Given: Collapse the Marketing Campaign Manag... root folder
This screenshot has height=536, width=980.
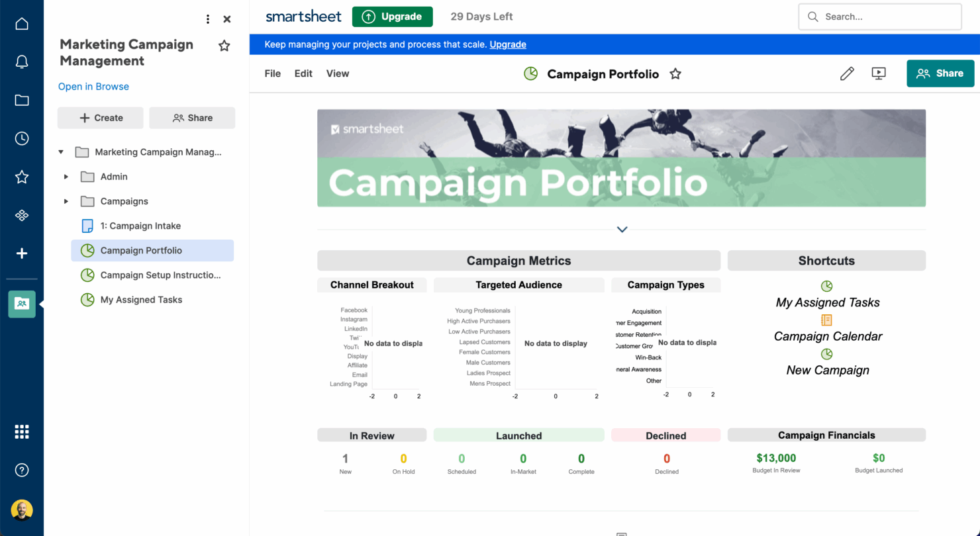Looking at the screenshot, I should 61,152.
